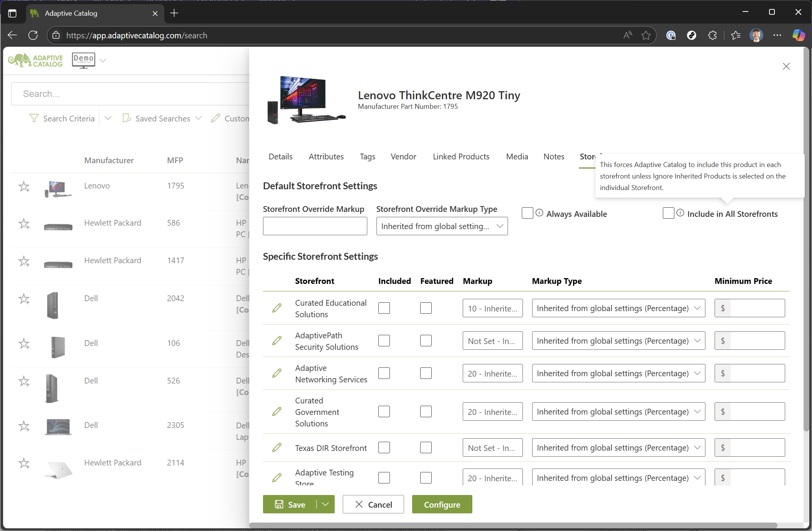Viewport: 812px width, 531px height.
Task: Click the Save button
Action: tap(290, 504)
